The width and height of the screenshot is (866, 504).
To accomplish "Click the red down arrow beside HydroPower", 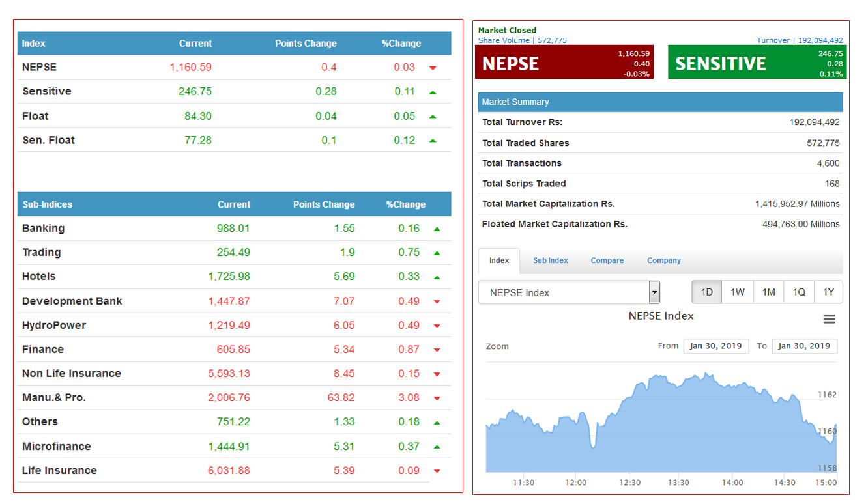I will pos(437,326).
